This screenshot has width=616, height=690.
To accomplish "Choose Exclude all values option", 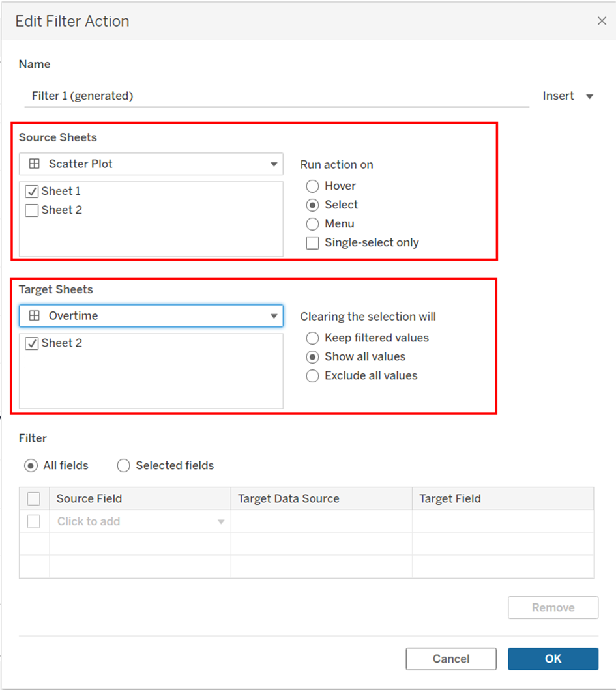I will coord(313,376).
